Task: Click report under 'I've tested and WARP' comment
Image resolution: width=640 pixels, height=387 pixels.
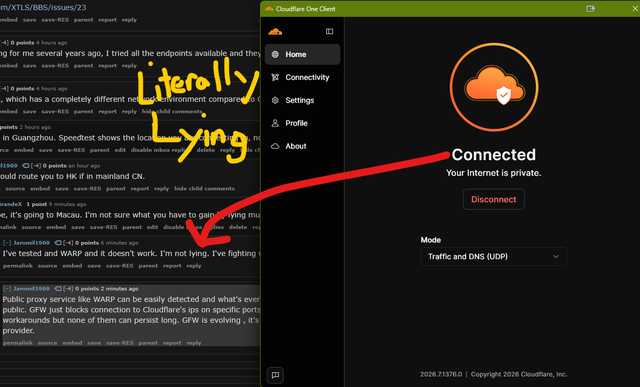Action: pos(172,266)
